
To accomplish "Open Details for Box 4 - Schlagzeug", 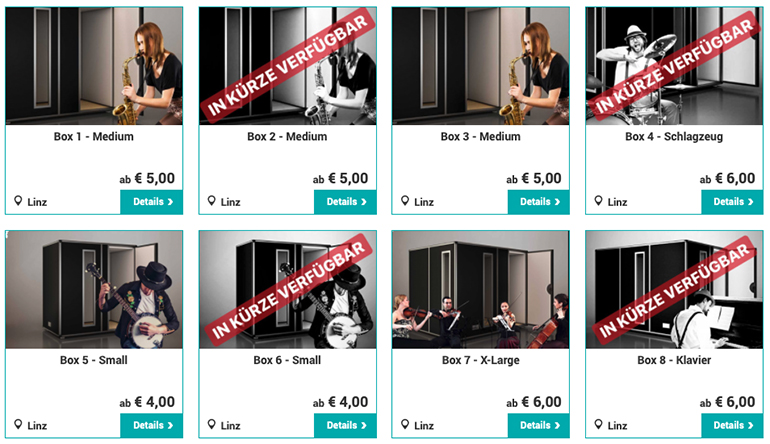I will tap(732, 202).
